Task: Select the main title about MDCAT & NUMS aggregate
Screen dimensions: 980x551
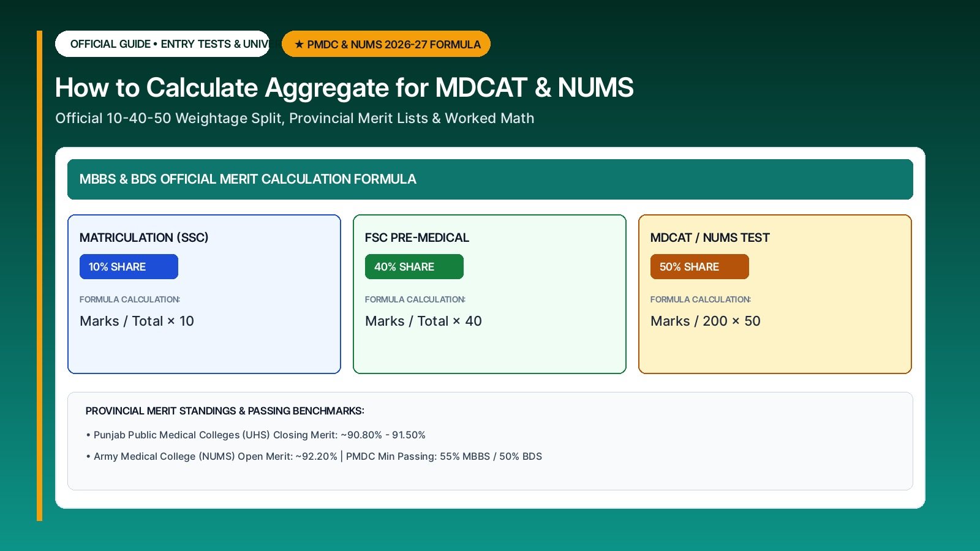Action: coord(344,88)
